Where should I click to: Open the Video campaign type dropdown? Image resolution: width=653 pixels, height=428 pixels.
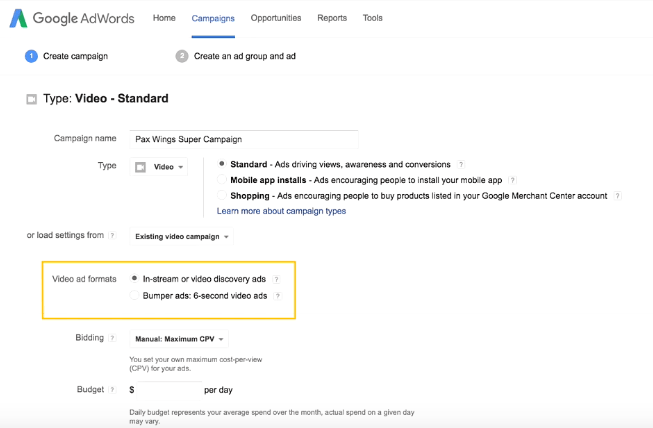160,167
